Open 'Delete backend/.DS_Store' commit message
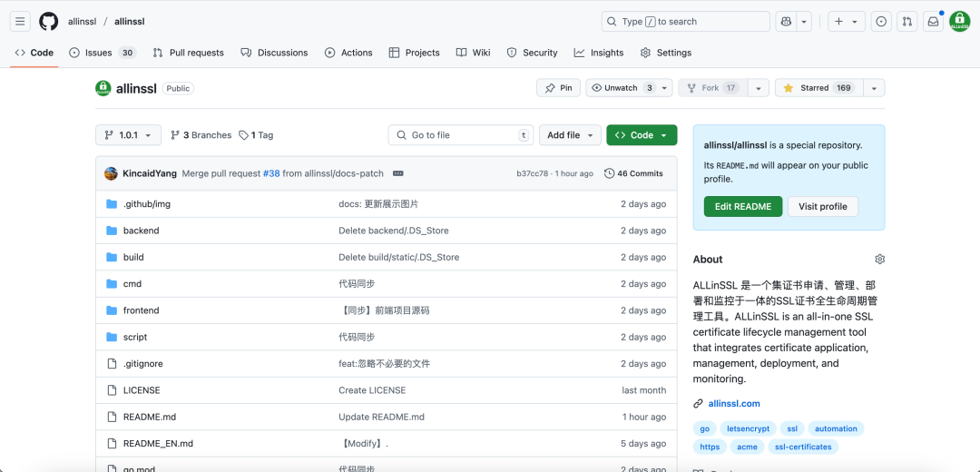Image resolution: width=980 pixels, height=472 pixels. click(x=394, y=231)
